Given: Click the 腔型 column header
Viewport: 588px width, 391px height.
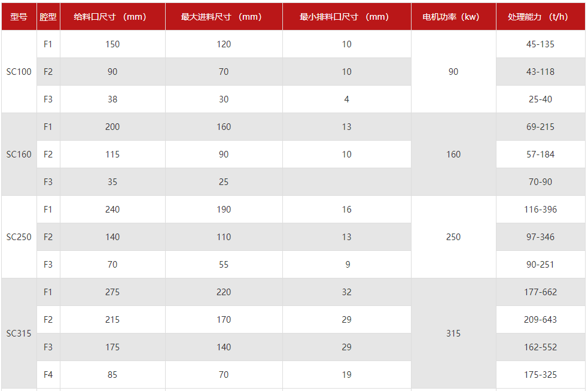Looking at the screenshot, I should point(48,17).
